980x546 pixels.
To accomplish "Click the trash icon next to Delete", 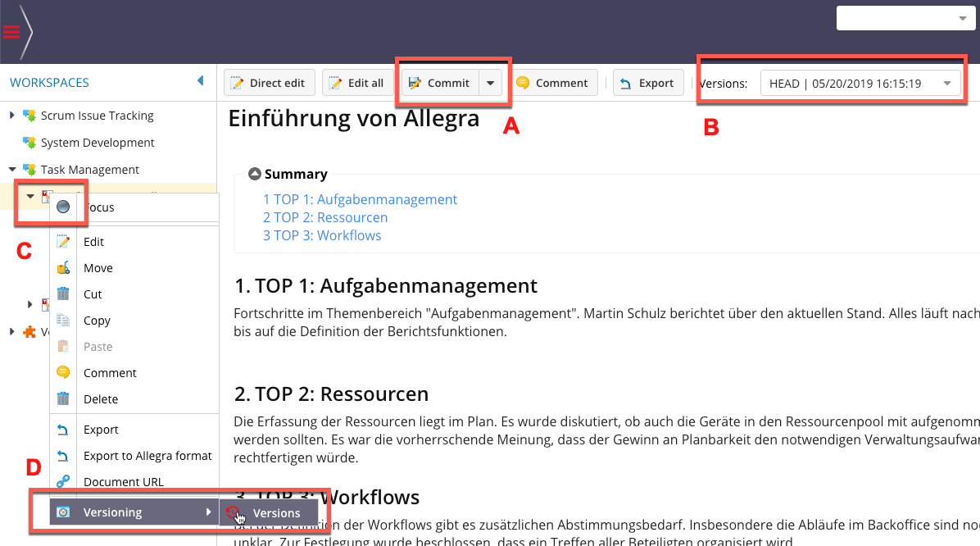I will click(x=63, y=399).
